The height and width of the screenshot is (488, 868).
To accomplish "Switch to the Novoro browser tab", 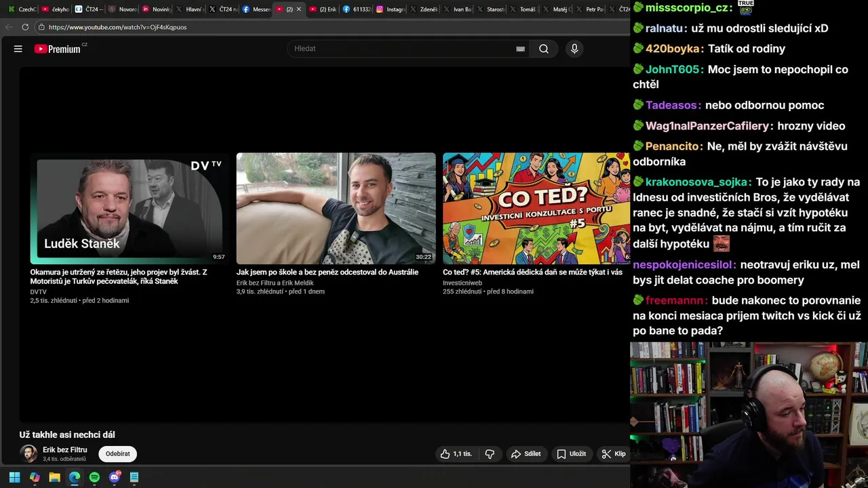I will [x=122, y=9].
